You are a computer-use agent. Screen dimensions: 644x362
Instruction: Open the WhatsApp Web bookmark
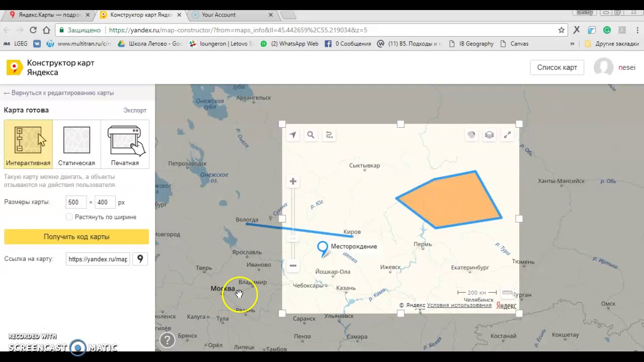[x=289, y=44]
